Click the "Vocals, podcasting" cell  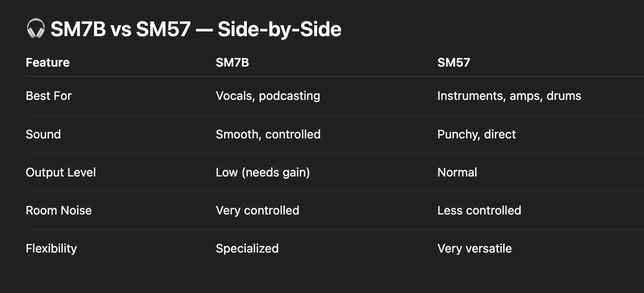point(268,96)
